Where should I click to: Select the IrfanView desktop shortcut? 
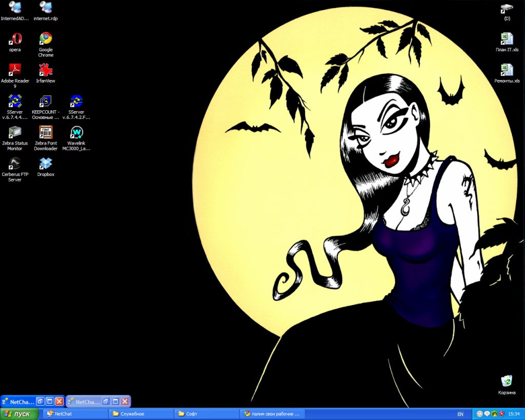pyautogui.click(x=46, y=73)
